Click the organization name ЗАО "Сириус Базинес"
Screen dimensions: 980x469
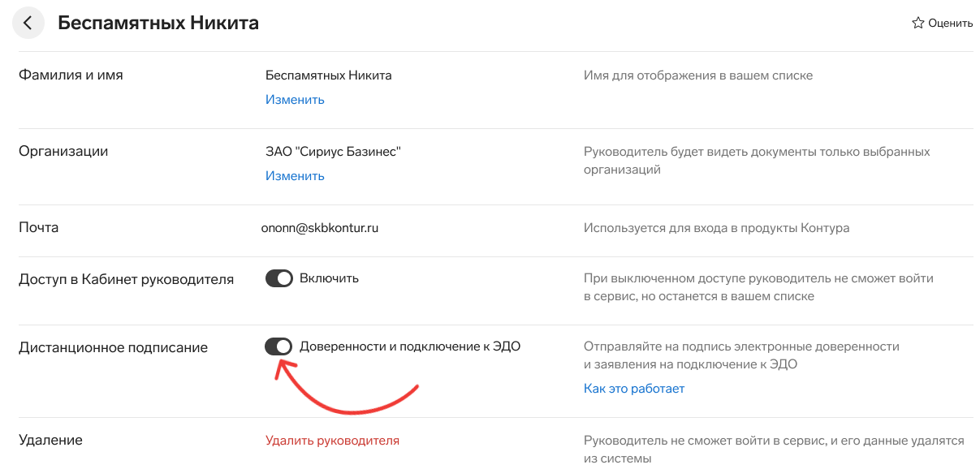point(333,152)
